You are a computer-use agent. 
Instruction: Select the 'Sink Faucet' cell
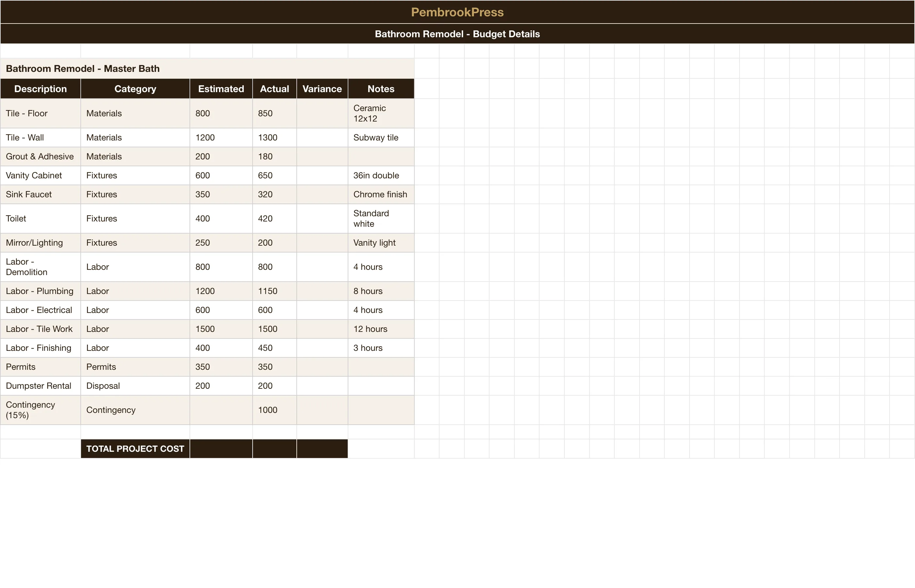click(x=41, y=194)
